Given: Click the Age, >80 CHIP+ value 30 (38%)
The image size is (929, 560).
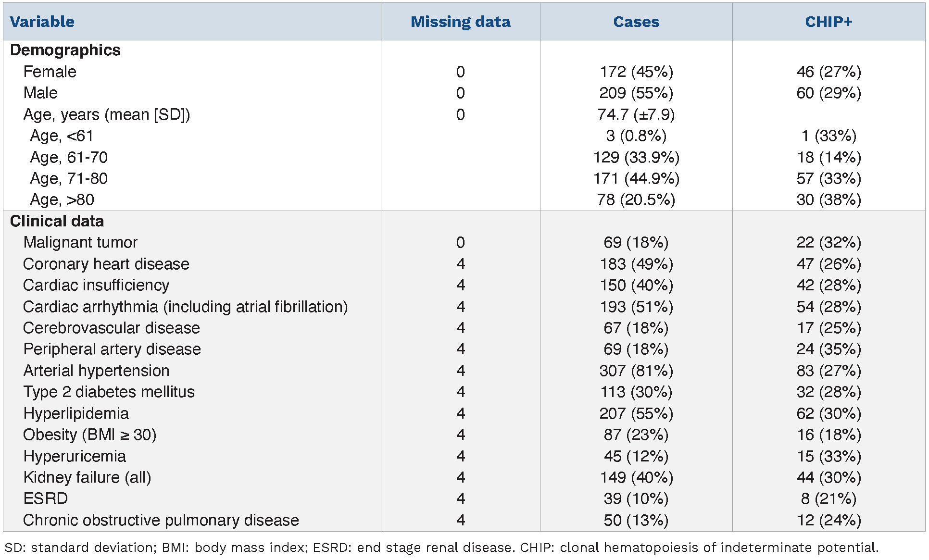Looking at the screenshot, I should [828, 199].
